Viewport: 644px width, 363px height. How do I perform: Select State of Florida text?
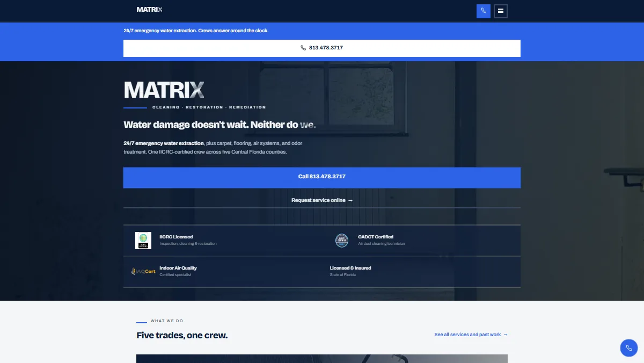click(x=343, y=275)
